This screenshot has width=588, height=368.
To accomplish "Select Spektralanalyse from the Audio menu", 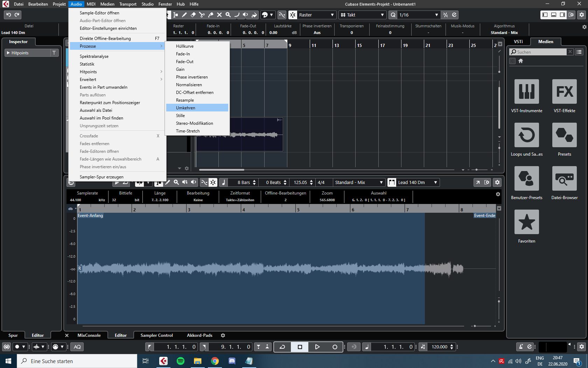I will (117, 56).
